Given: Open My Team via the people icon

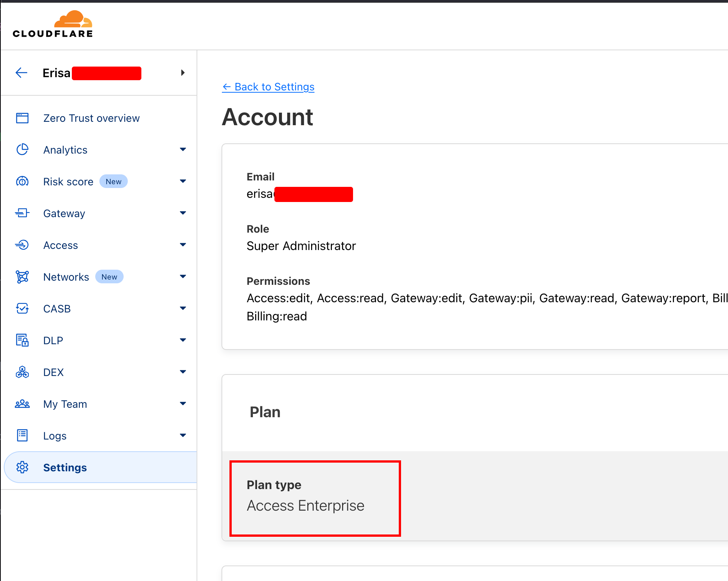Looking at the screenshot, I should click(22, 404).
